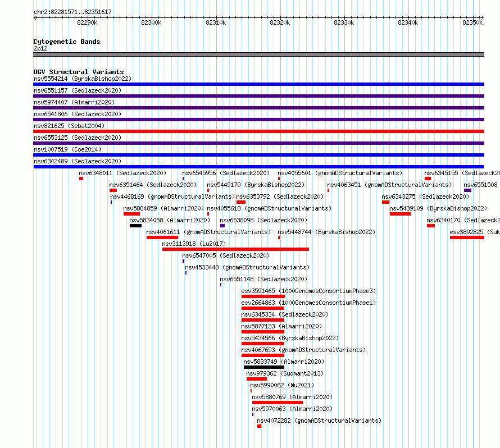Click the purple bar of nsv6553125

258,143
